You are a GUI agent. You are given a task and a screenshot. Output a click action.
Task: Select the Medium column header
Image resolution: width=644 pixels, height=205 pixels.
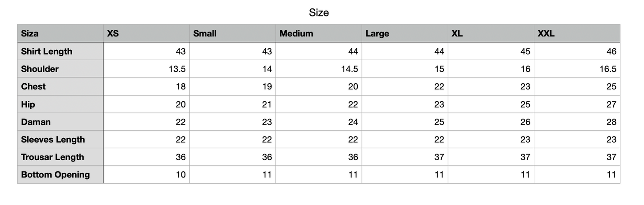pyautogui.click(x=319, y=33)
